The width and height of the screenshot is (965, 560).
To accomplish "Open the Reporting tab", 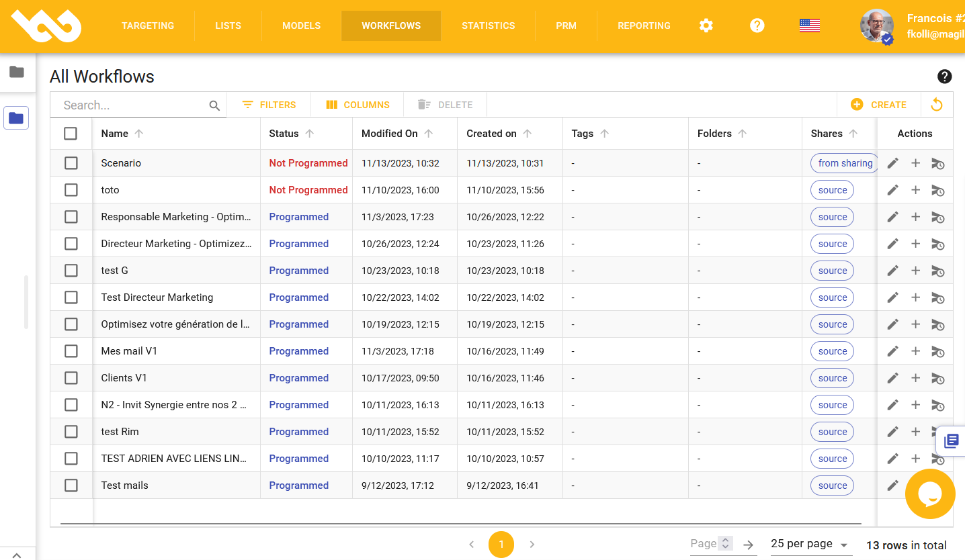I will (x=644, y=26).
